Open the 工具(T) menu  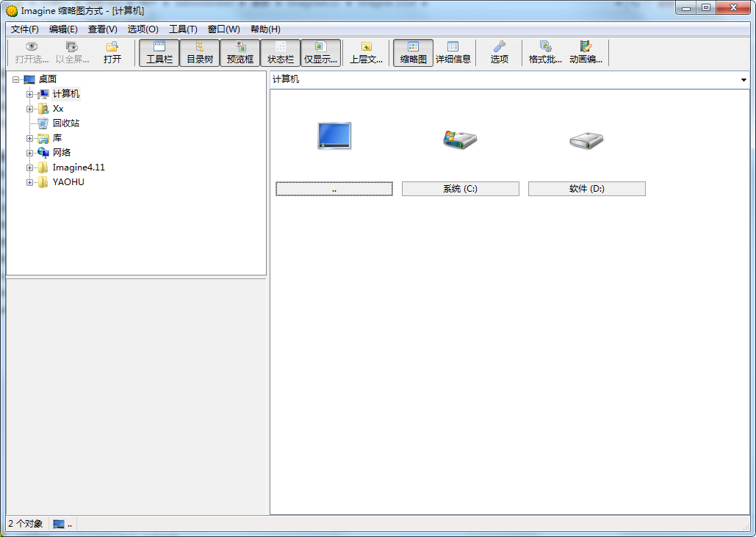pos(183,29)
